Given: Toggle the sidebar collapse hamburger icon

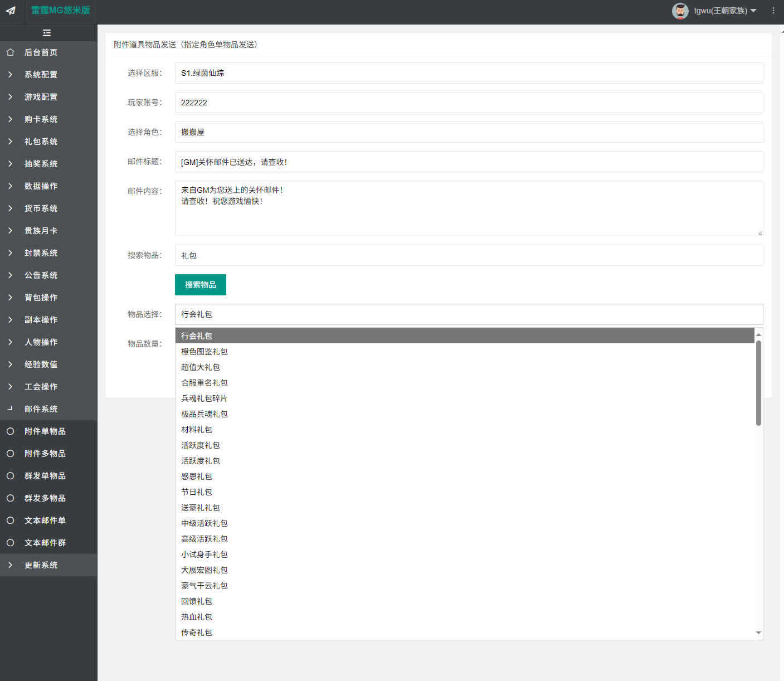Looking at the screenshot, I should [x=47, y=33].
